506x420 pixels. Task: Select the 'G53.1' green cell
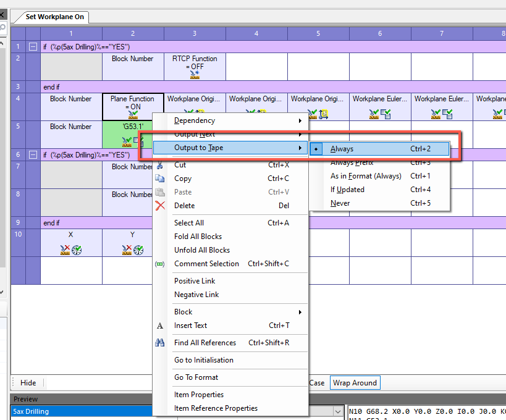127,135
